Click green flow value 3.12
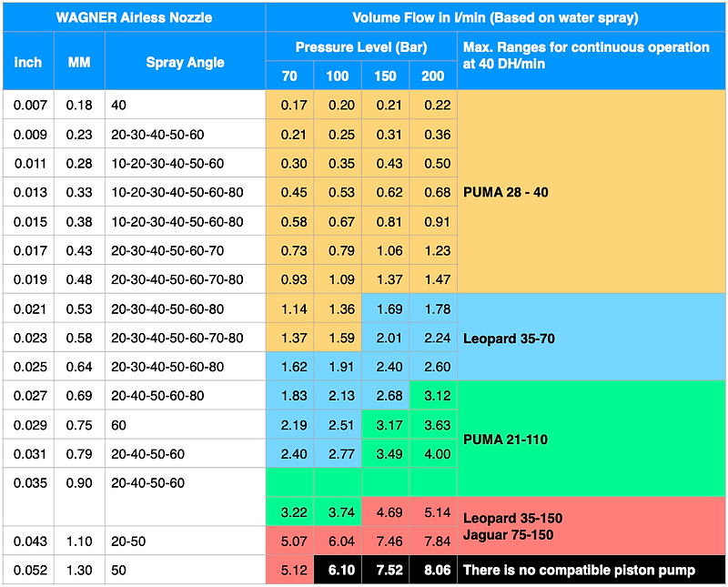Viewport: 728px width, 587px height. (x=438, y=396)
